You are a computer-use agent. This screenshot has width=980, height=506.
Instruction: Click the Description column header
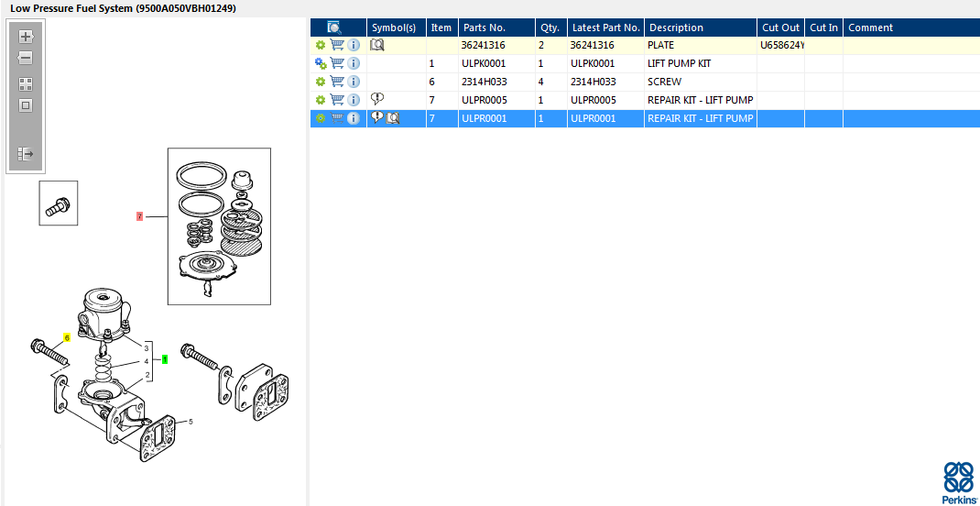click(x=701, y=27)
